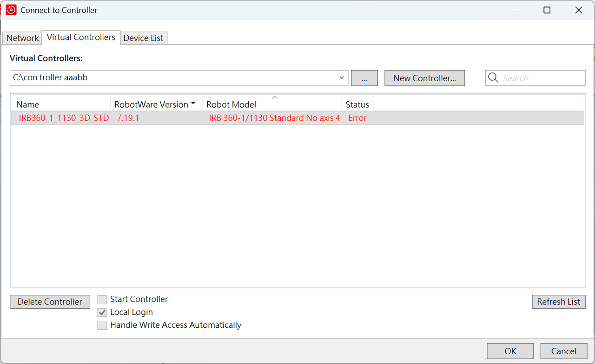Click the Delete Controller button

tap(50, 302)
